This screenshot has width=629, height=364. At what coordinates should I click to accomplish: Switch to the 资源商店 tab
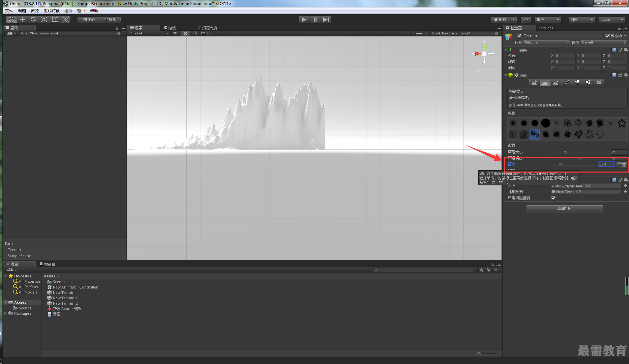point(208,28)
